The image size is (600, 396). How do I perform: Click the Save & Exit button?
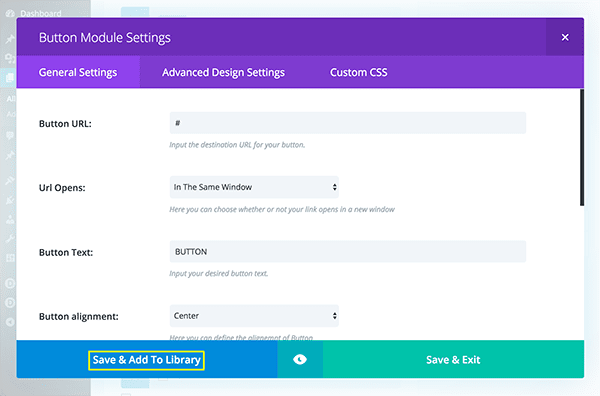pos(453,360)
